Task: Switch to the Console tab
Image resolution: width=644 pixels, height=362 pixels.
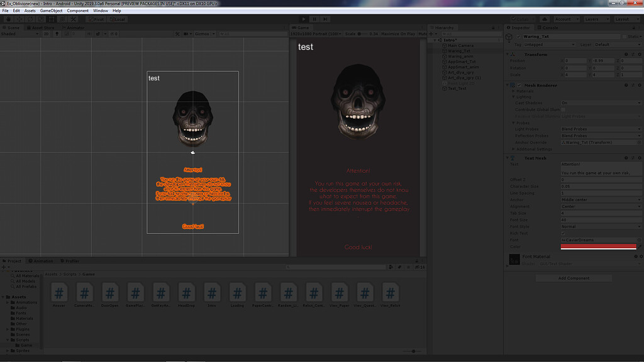Action: (550, 28)
